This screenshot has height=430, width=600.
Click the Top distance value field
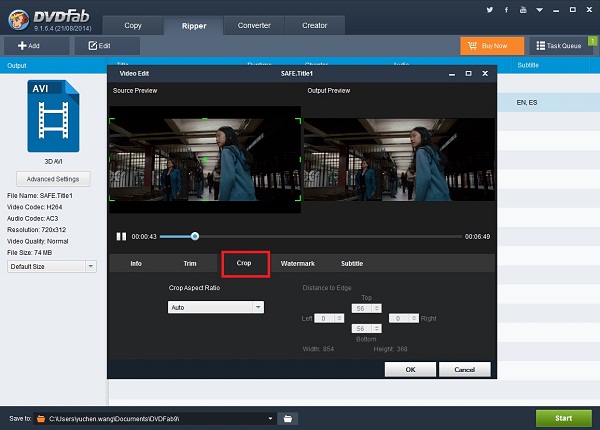[x=362, y=308]
